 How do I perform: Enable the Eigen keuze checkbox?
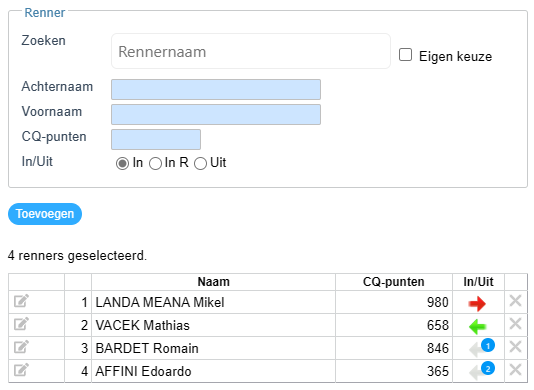(405, 55)
